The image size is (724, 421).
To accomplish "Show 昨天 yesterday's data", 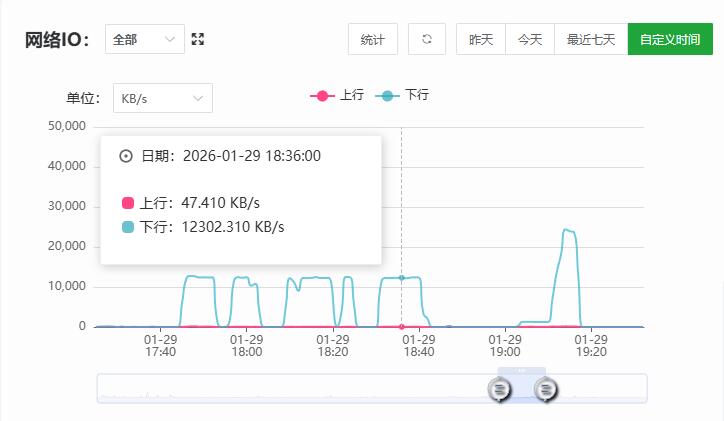I will 481,39.
